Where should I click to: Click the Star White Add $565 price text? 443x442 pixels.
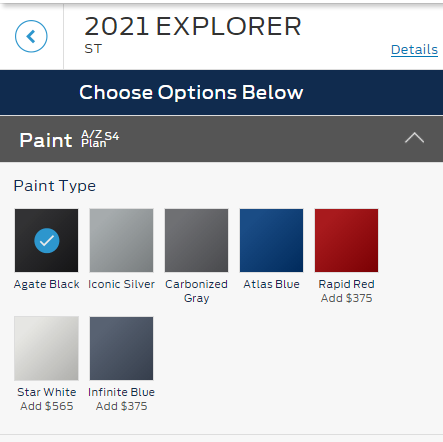(47, 406)
